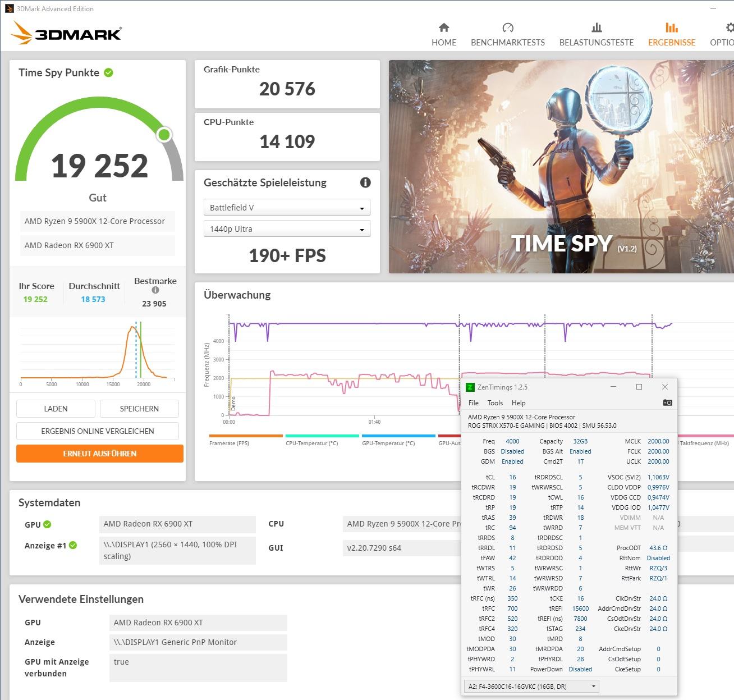734x700 pixels.
Task: Click the CPU-Punkte value 14 109
Action: pos(287,141)
